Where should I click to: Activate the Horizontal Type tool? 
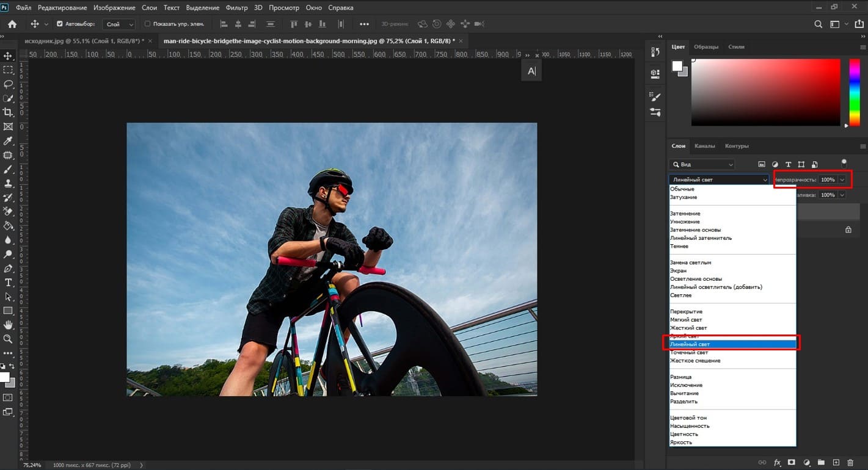pyautogui.click(x=9, y=283)
